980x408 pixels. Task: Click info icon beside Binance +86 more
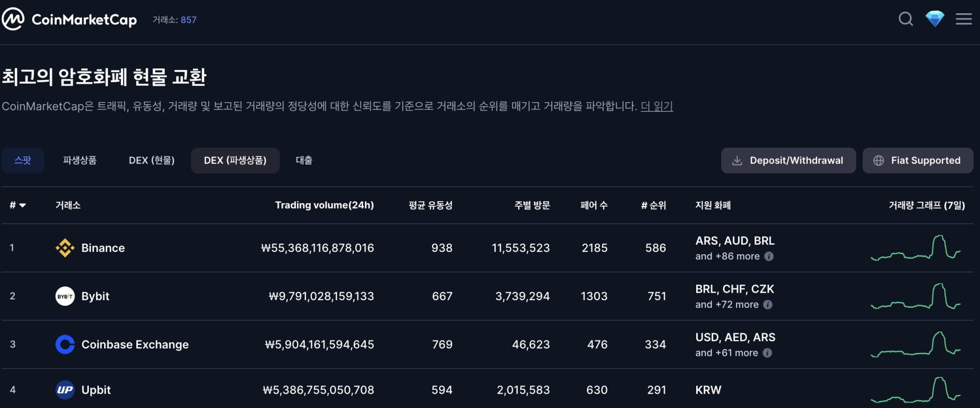(x=769, y=256)
